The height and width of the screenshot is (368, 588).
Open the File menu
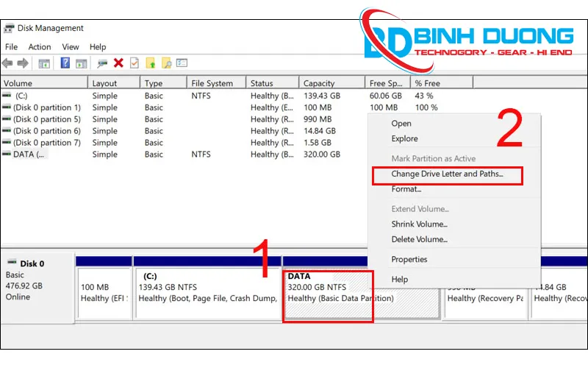click(x=11, y=47)
